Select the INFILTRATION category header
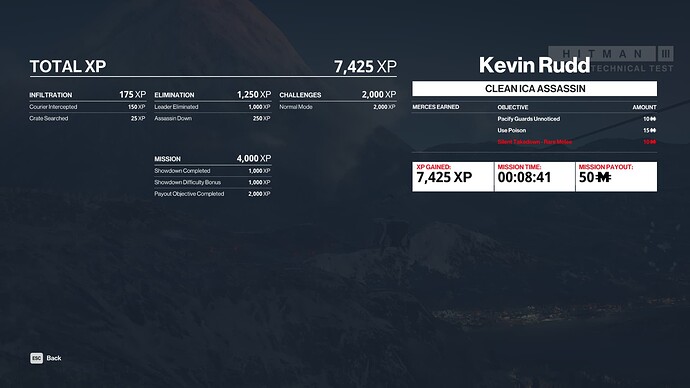The image size is (690, 388). click(x=51, y=95)
